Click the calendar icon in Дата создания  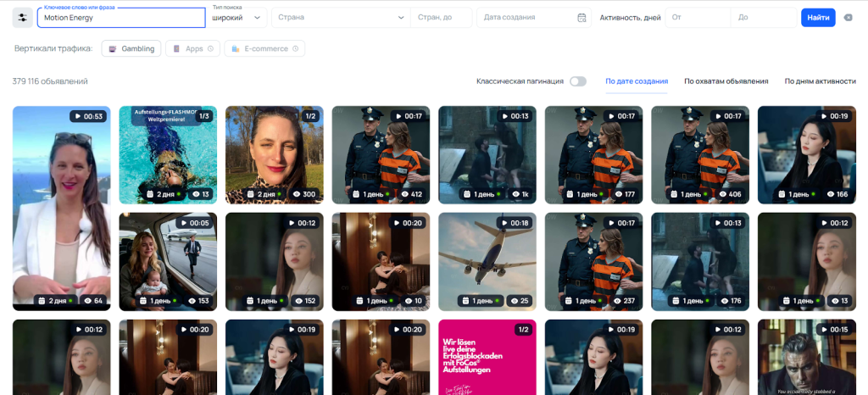[581, 18]
